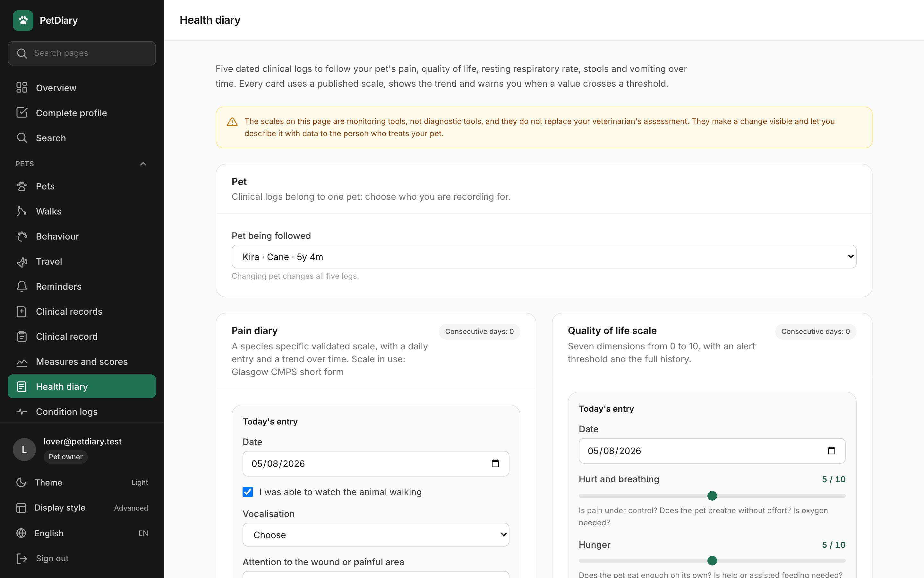The image size is (924, 578).
Task: Open the Overview page
Action: pos(82,88)
